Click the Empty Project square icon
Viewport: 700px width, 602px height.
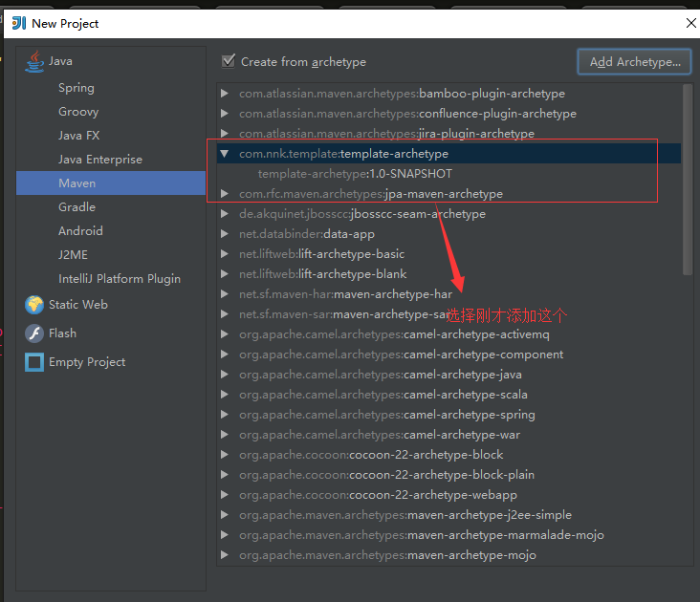point(34,362)
